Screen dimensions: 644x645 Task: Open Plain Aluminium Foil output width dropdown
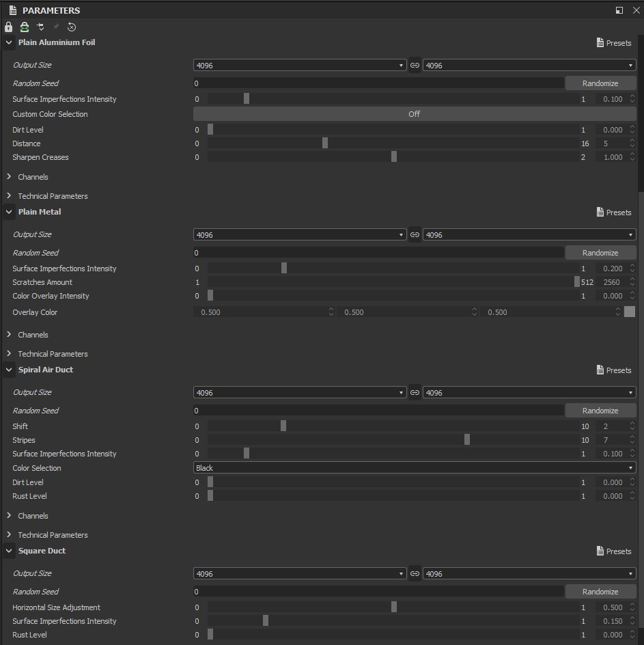point(300,66)
